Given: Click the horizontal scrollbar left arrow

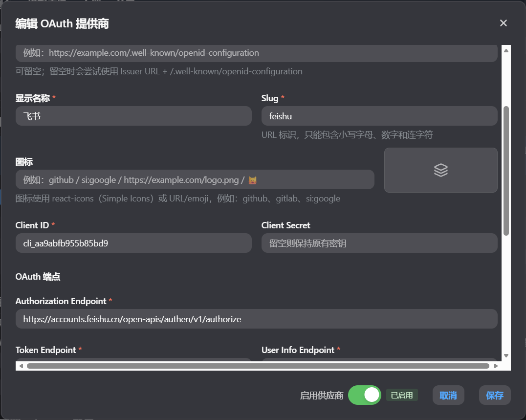Looking at the screenshot, I should coord(21,366).
